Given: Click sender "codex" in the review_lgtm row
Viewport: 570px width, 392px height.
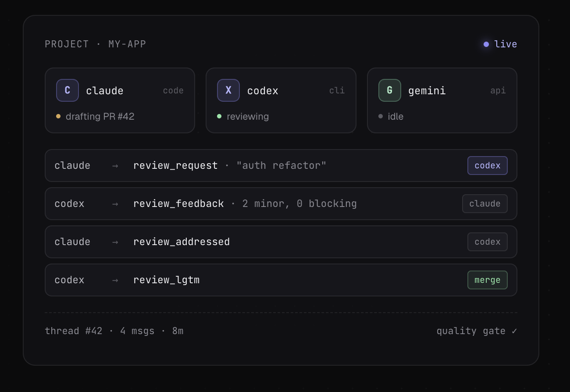Looking at the screenshot, I should 69,280.
